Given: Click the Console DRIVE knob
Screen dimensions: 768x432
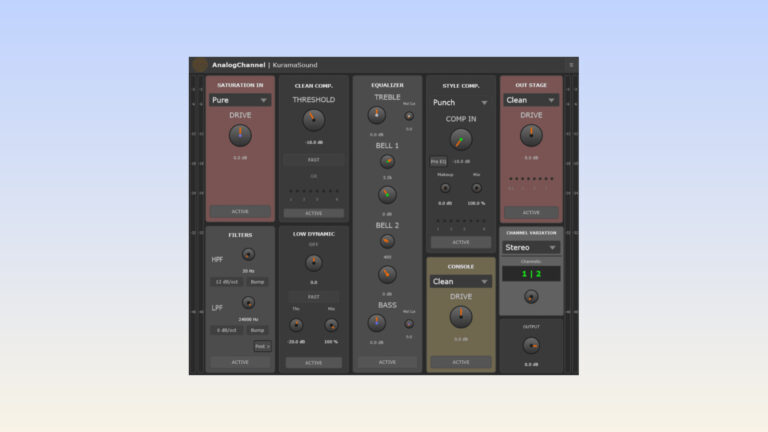Looking at the screenshot, I should click(x=460, y=316).
